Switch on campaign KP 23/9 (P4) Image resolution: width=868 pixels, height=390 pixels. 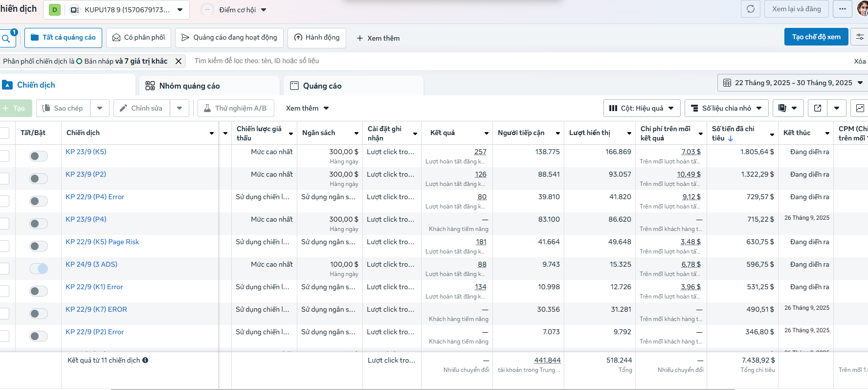click(x=39, y=224)
